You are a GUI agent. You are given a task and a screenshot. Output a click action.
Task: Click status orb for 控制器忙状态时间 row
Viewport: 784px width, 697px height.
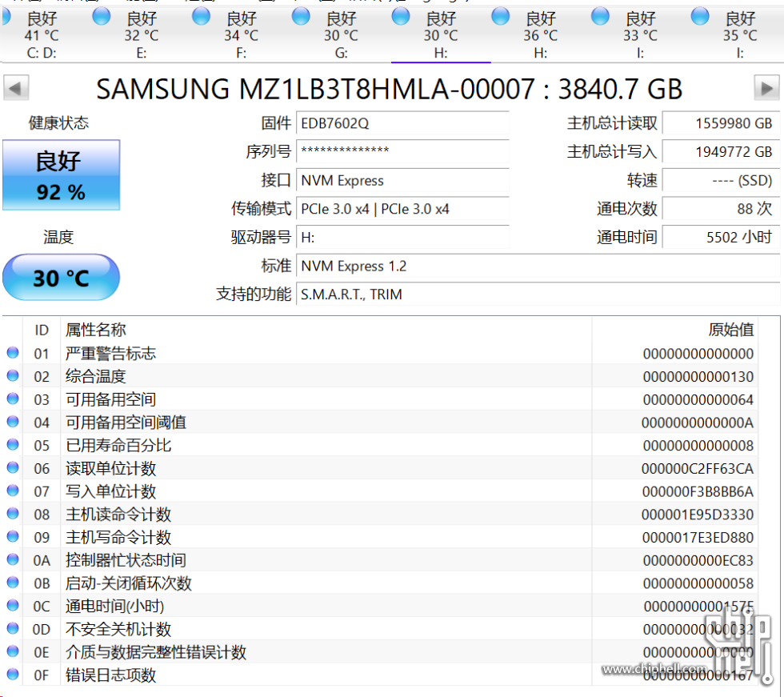coord(13,560)
